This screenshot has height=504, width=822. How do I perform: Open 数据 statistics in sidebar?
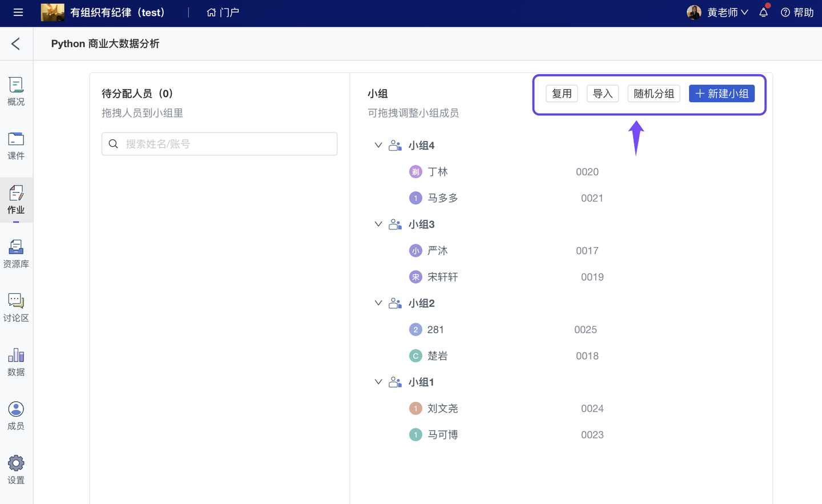pos(16,362)
